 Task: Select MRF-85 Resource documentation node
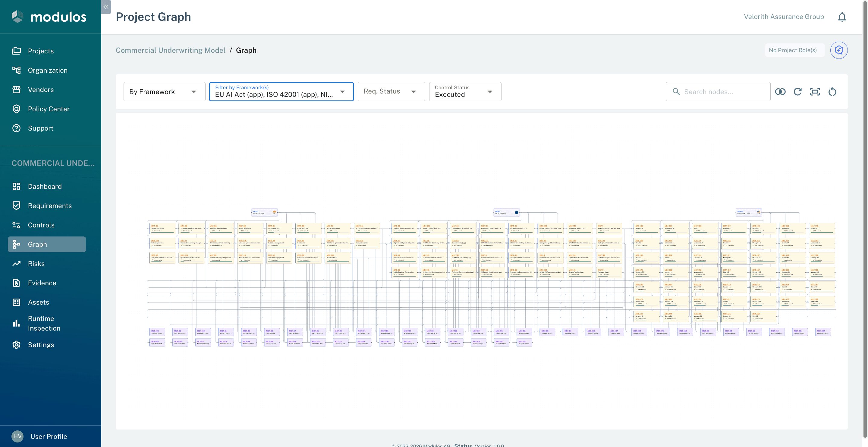(x=221, y=228)
